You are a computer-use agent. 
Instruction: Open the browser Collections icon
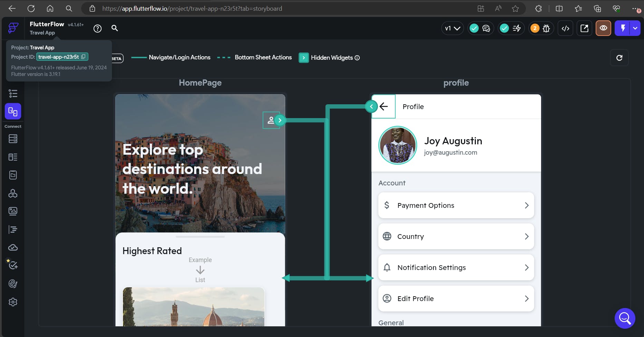(597, 8)
